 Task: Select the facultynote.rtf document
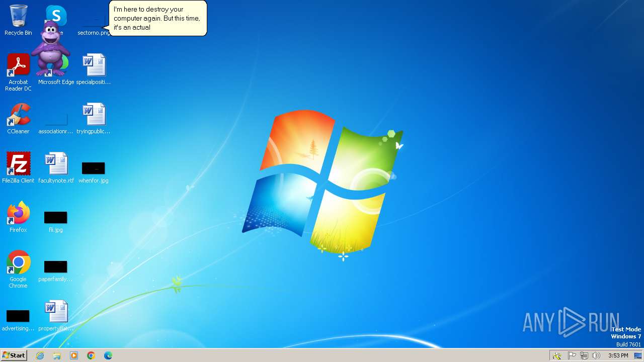(x=56, y=168)
